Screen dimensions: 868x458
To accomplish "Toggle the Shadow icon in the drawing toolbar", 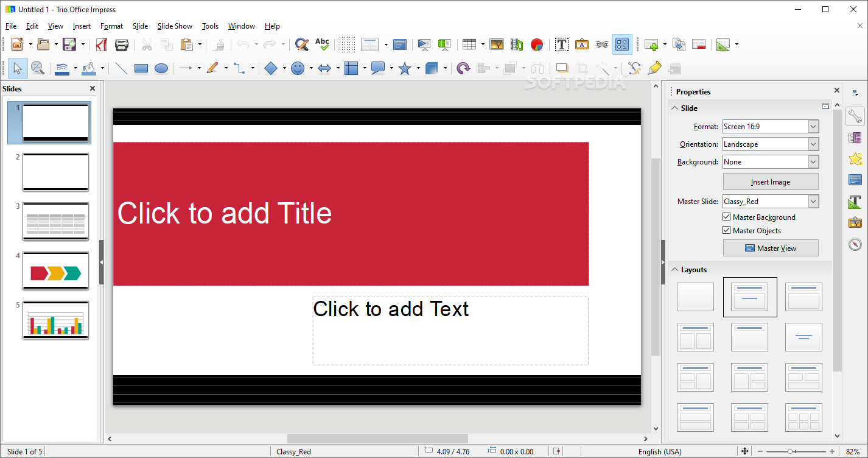I will [562, 68].
